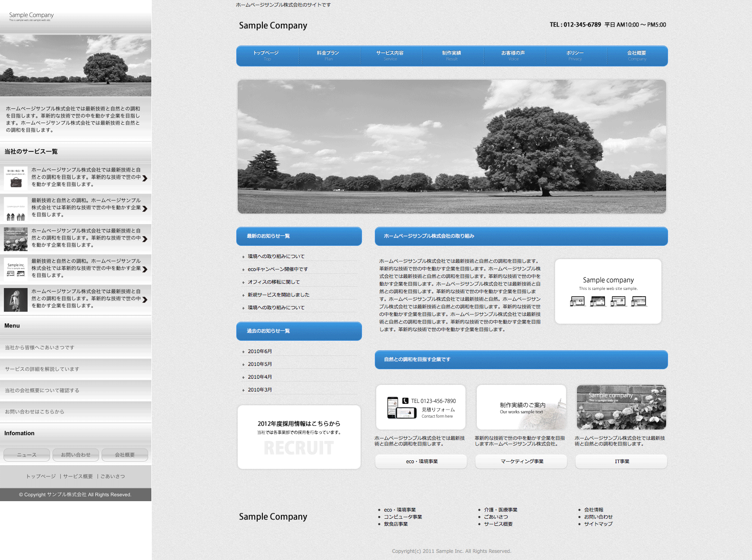Viewport: 752px width, 560px height.
Task: Open the お問い合わせはこちらから sidebar menu item
Action: [35, 411]
